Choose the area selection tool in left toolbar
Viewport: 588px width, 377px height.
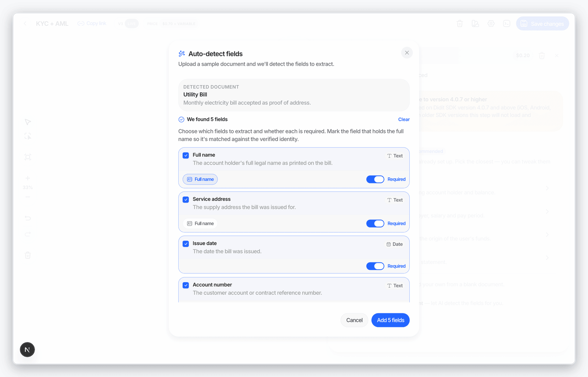click(x=28, y=136)
